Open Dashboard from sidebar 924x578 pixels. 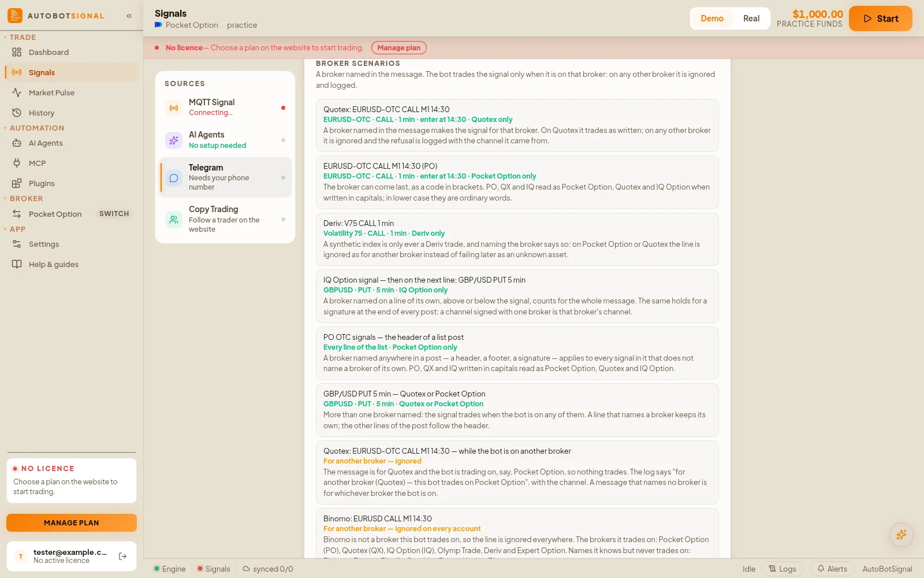click(x=72, y=52)
